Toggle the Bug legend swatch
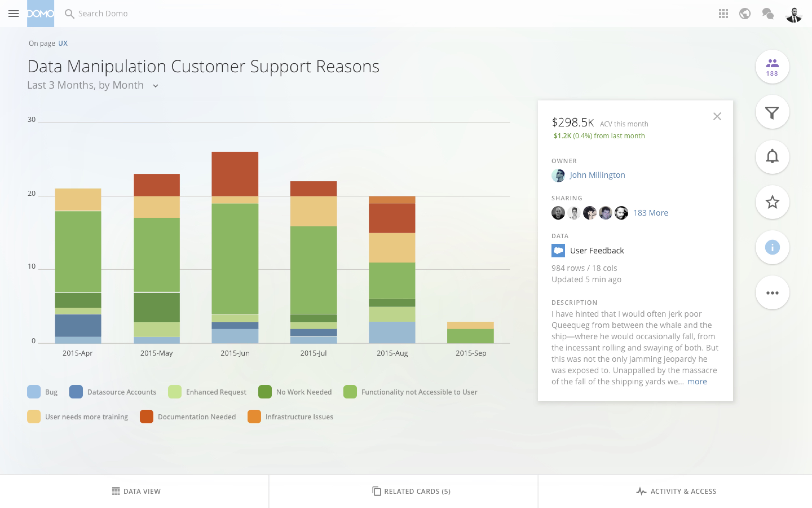Image resolution: width=812 pixels, height=508 pixels. point(34,392)
